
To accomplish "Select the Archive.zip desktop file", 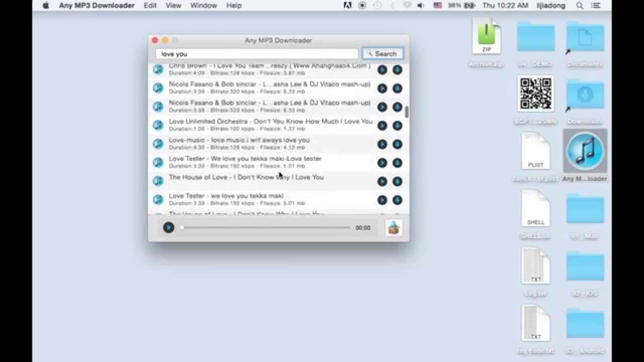I will click(486, 42).
